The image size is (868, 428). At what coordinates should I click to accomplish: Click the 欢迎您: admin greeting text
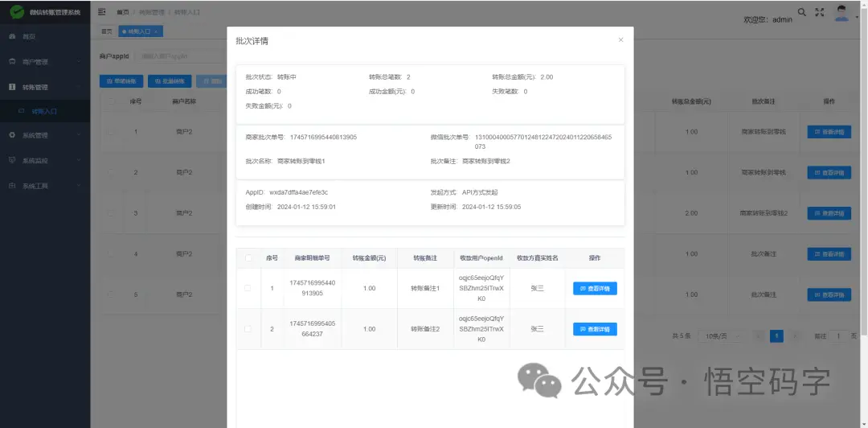[768, 19]
